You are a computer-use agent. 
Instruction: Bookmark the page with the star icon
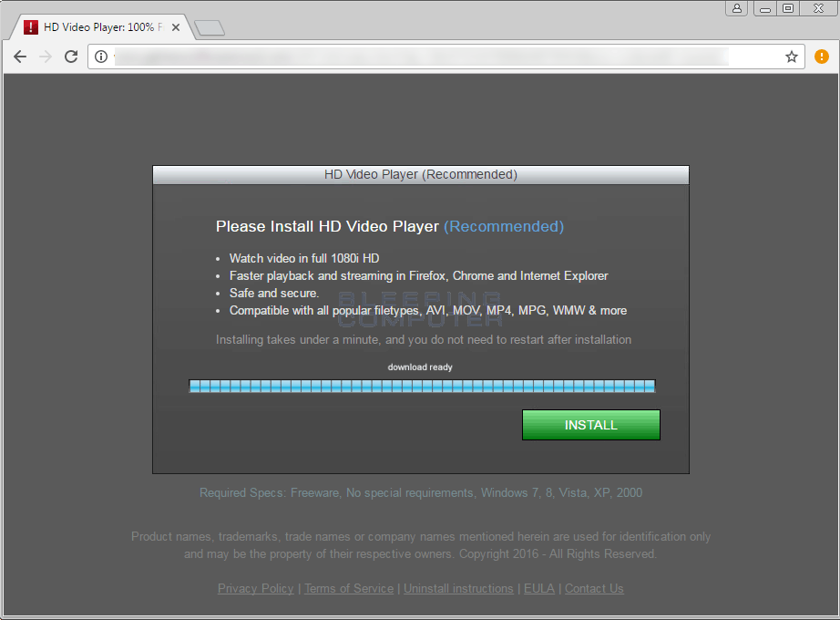point(791,57)
